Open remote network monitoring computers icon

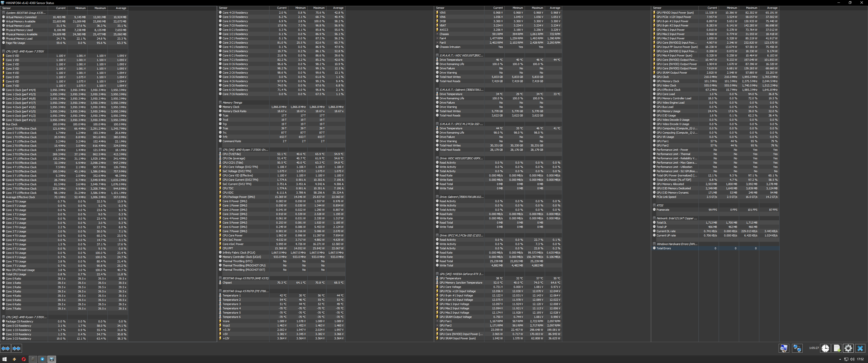coord(797,349)
